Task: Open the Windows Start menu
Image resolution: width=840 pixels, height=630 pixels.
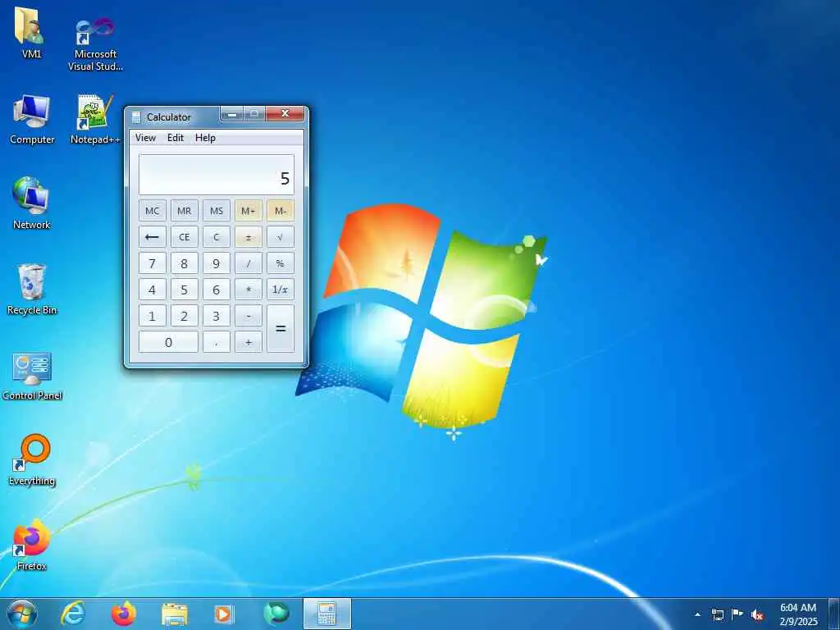Action: point(22,614)
